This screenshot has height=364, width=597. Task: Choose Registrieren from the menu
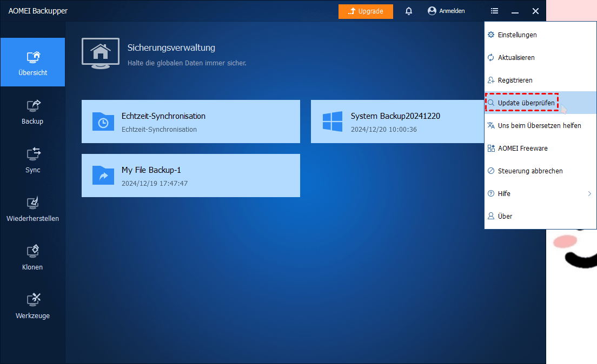[x=540, y=80]
